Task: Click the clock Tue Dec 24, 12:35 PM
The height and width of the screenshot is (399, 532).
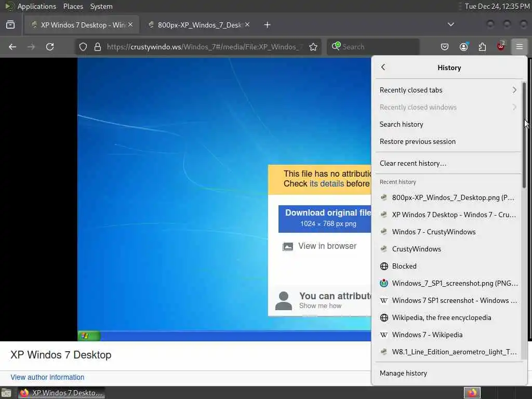Action: click(497, 6)
